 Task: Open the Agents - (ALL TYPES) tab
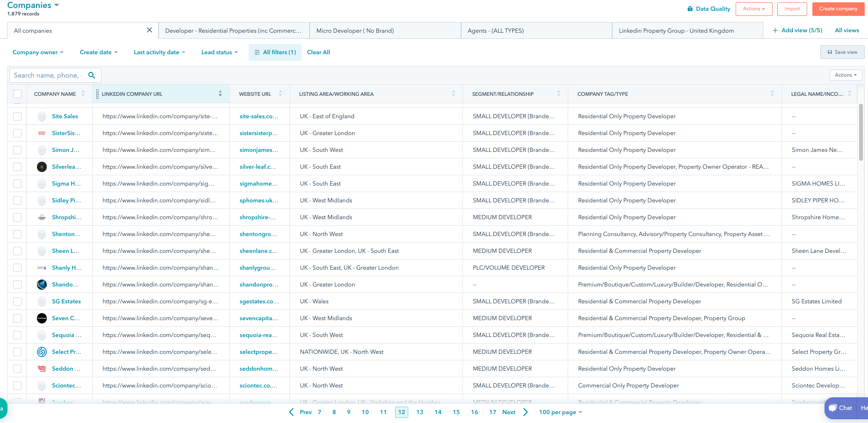[495, 31]
